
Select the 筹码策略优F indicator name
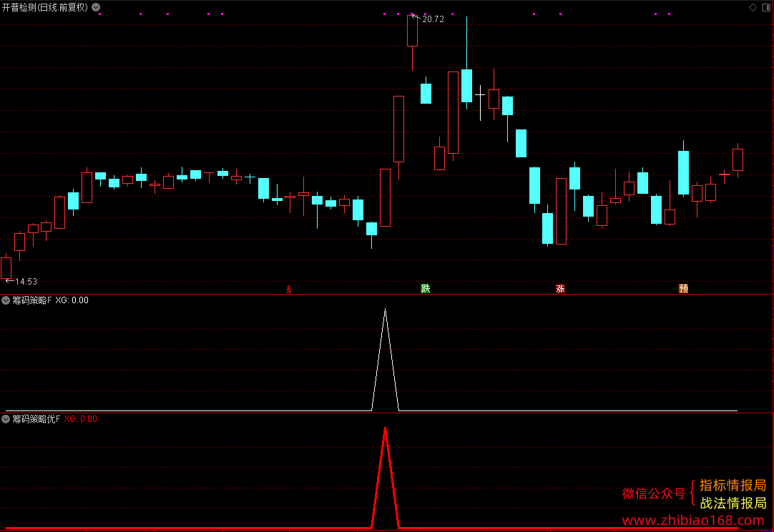point(36,419)
